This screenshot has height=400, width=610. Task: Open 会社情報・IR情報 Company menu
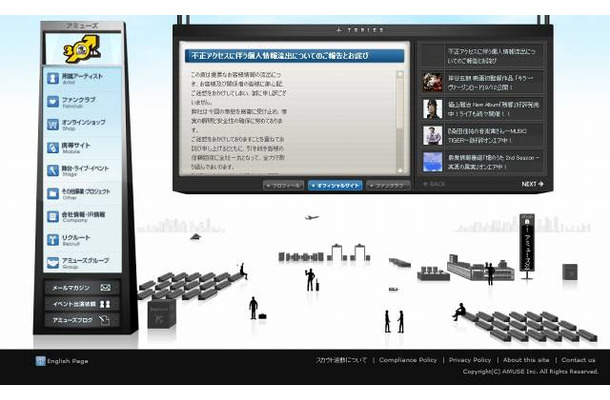click(82, 216)
